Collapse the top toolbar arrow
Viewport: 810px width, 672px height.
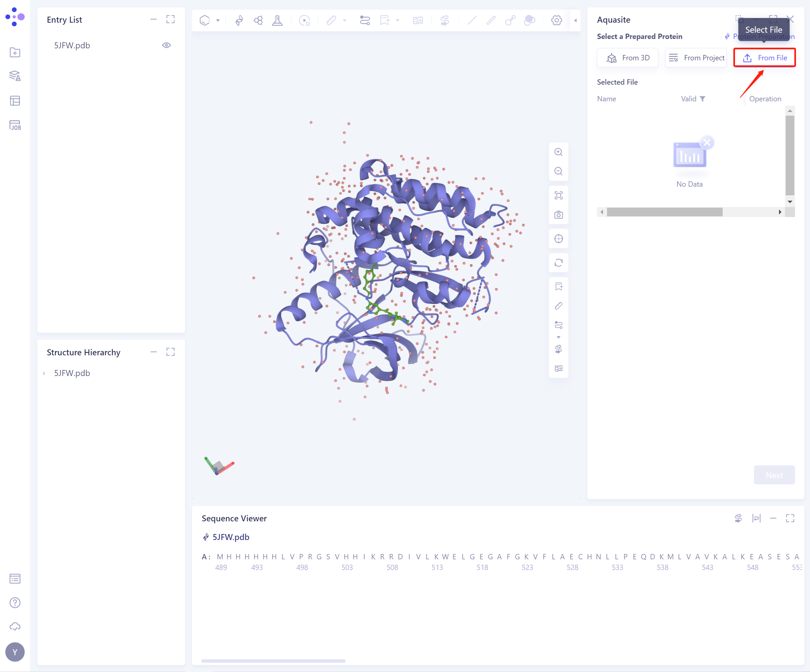point(575,20)
